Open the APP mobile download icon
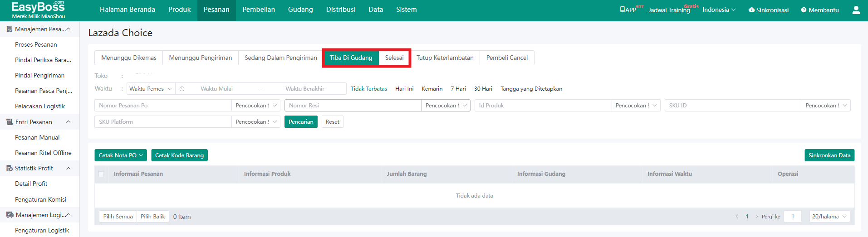Screen dimensions: 868x237 pos(623,10)
